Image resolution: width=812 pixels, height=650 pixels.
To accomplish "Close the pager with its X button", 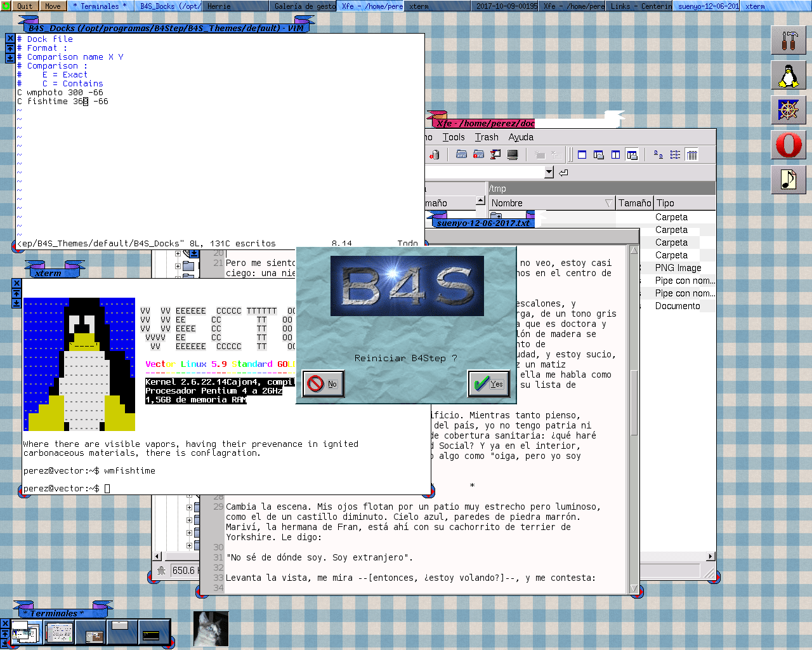I will (5, 625).
